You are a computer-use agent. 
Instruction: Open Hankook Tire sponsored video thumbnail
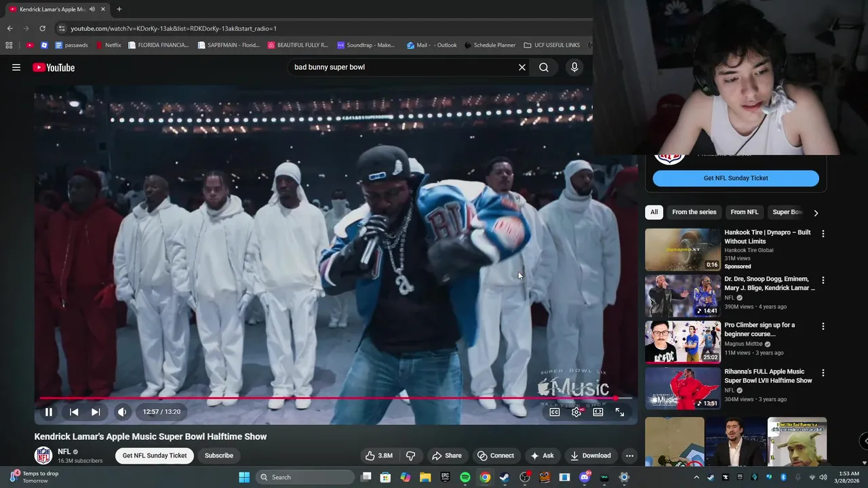(683, 249)
